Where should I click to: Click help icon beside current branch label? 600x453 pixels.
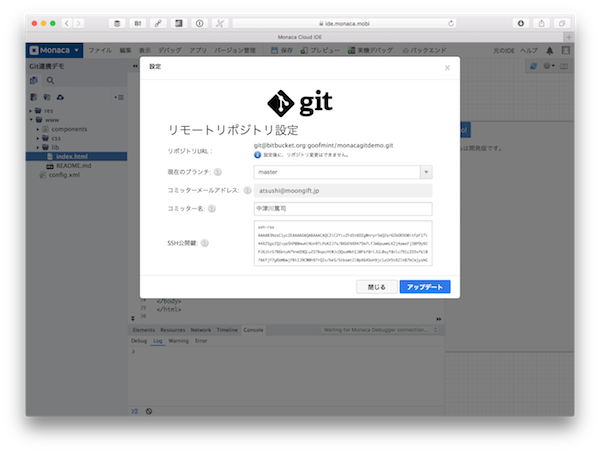pyautogui.click(x=217, y=172)
